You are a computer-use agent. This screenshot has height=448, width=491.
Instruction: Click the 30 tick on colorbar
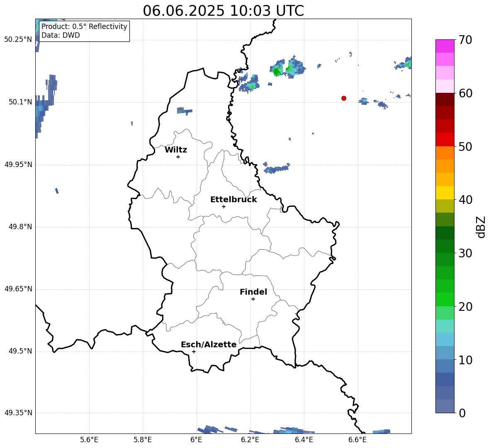click(465, 253)
